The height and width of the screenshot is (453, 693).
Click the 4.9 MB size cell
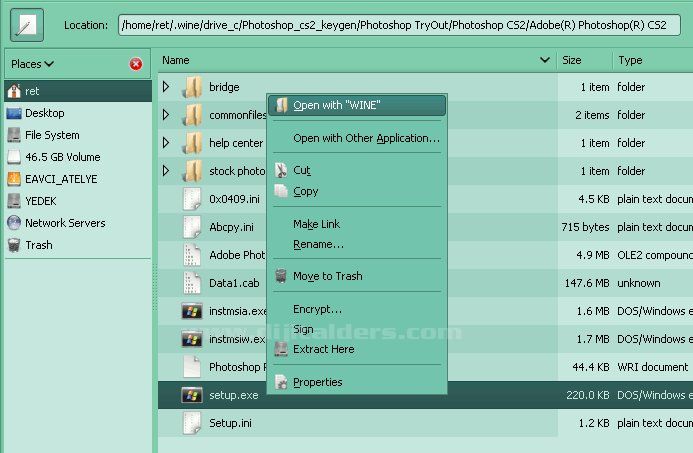593,255
